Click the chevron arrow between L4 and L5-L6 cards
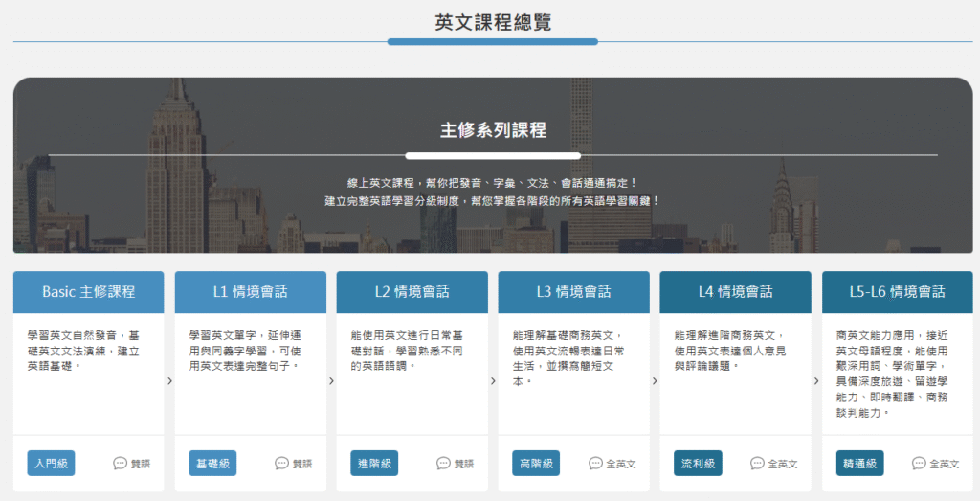Screen dimensions: 980x501 (x=816, y=381)
